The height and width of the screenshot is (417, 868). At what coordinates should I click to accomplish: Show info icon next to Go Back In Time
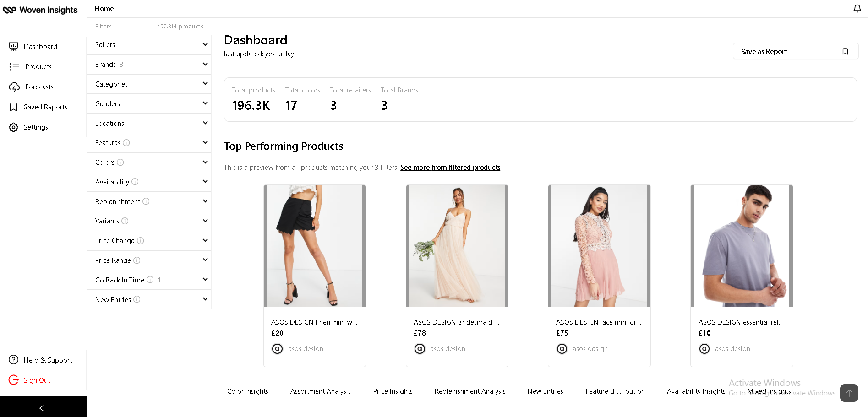(x=150, y=280)
